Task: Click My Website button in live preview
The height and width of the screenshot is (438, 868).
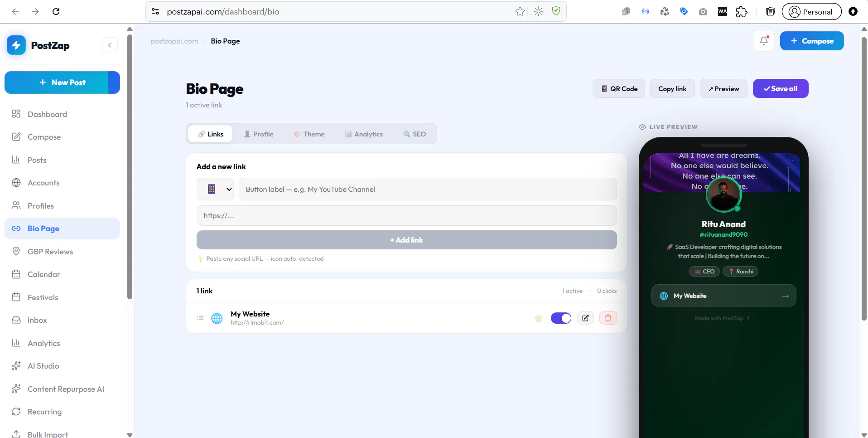Action: 723,296
